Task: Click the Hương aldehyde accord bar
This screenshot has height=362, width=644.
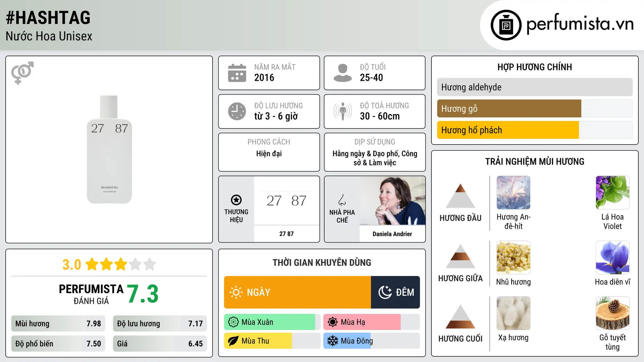Action: click(535, 87)
